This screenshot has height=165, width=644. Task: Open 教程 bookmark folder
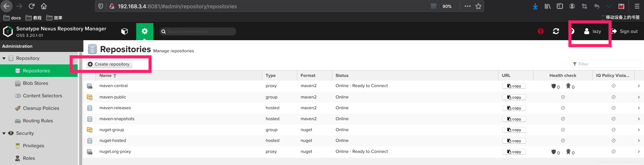pyautogui.click(x=33, y=18)
